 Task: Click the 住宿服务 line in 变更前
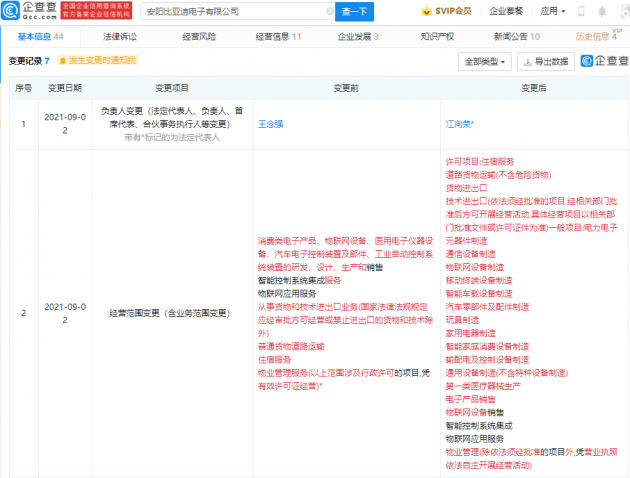click(274, 360)
